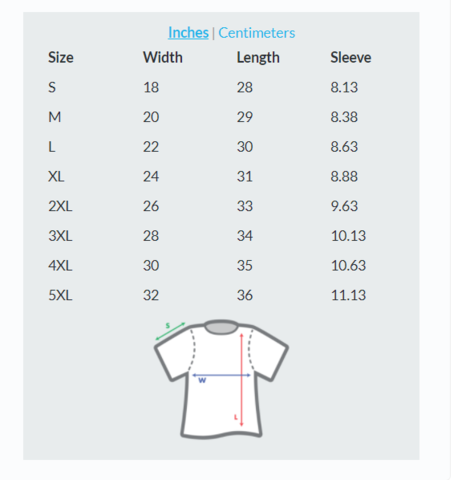Select the Size column header
Screen dimensions: 466x480
[61, 57]
